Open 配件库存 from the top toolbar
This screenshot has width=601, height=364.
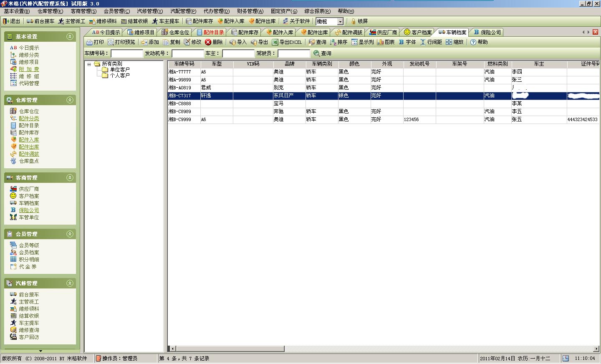click(x=199, y=21)
